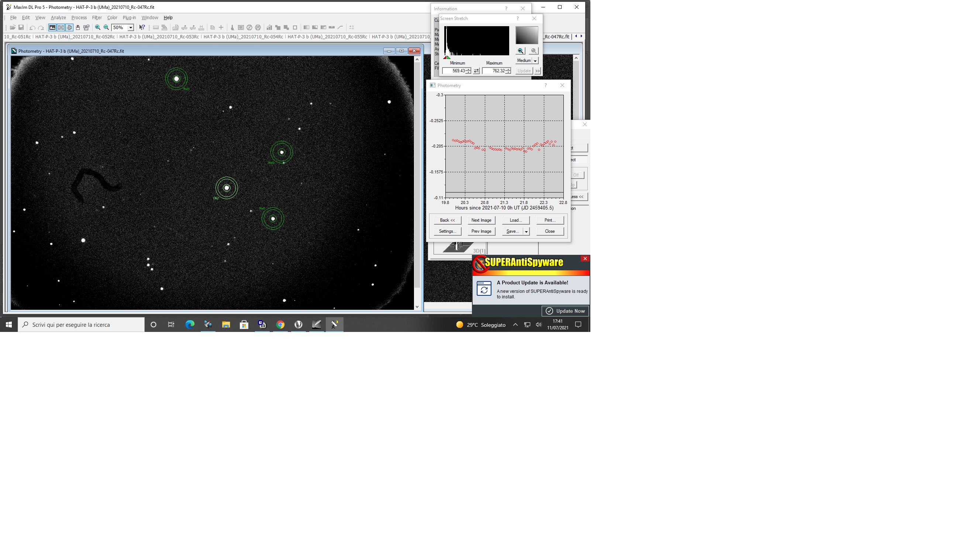This screenshot has width=980, height=551.
Task: Open the 50% zoom level dropdown
Action: [x=131, y=27]
